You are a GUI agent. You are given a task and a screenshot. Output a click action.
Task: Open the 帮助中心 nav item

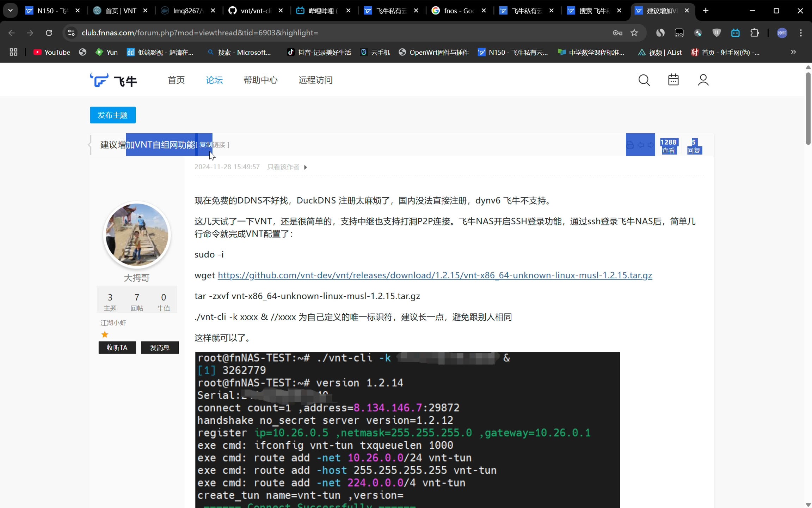(x=261, y=80)
